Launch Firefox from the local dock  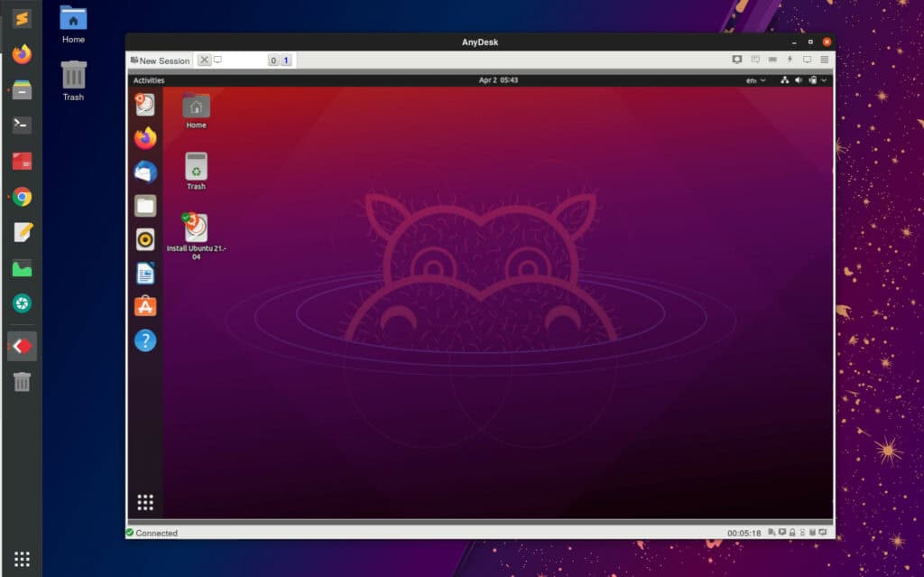(22, 54)
